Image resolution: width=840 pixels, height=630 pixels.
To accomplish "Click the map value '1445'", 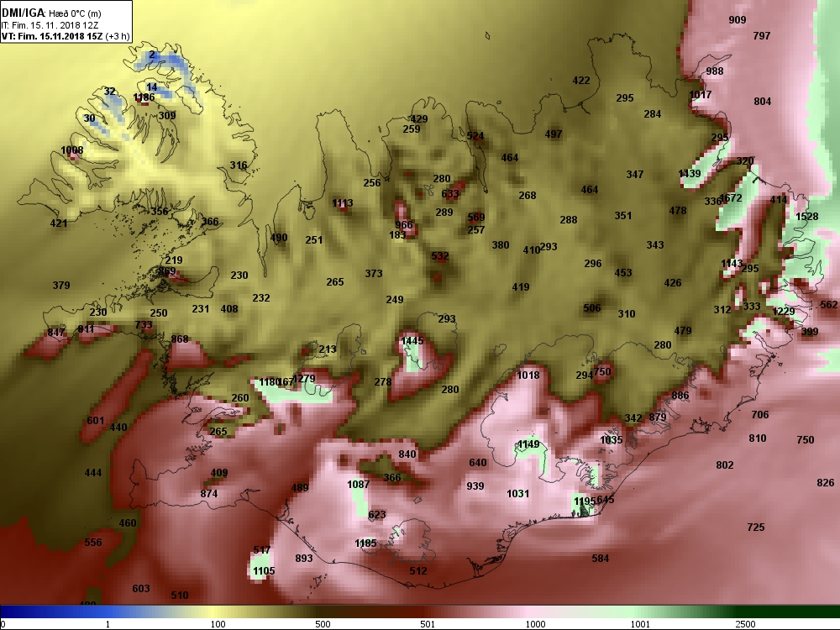I will click(x=412, y=341).
